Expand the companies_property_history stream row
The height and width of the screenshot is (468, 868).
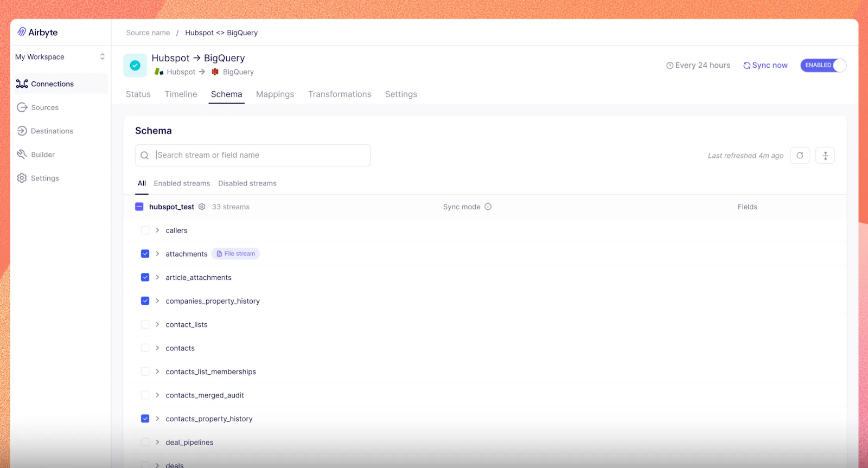157,301
